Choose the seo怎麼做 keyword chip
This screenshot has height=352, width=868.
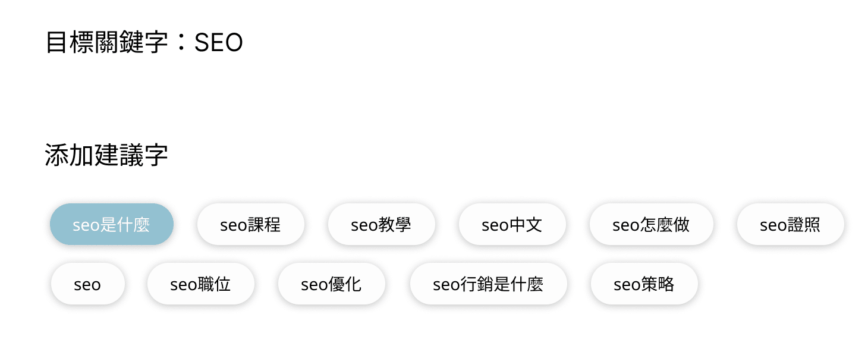point(651,224)
